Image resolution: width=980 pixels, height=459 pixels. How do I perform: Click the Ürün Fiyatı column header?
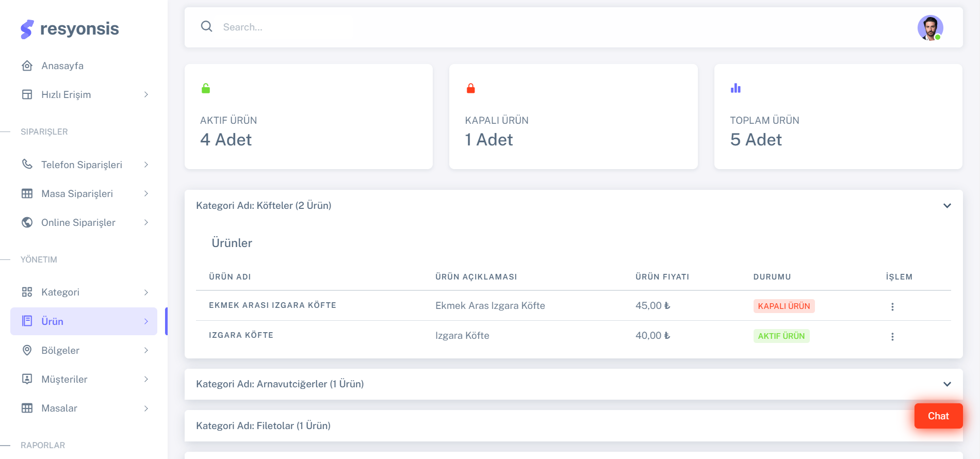click(662, 277)
